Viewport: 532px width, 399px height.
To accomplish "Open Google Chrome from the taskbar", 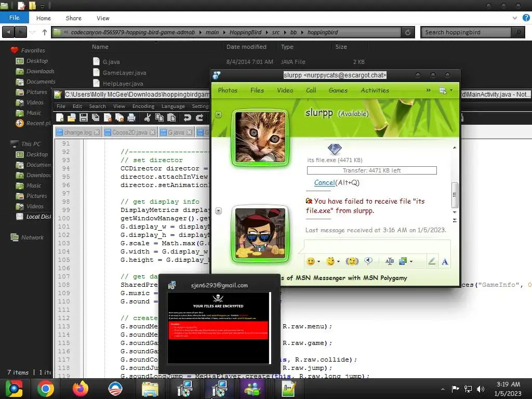I will [46, 389].
